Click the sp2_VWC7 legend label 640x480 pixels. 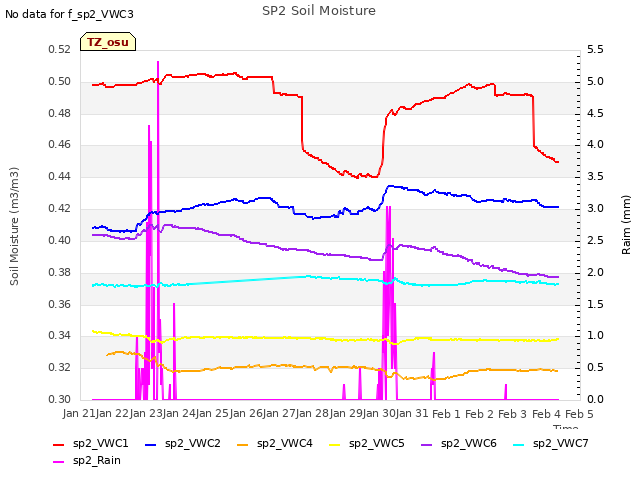point(561,443)
